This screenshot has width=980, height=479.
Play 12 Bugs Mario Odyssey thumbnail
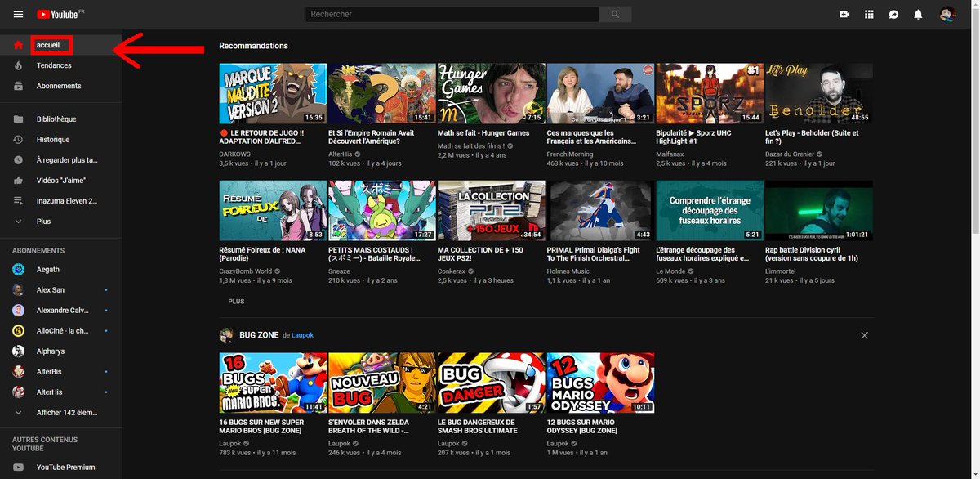[x=600, y=383]
